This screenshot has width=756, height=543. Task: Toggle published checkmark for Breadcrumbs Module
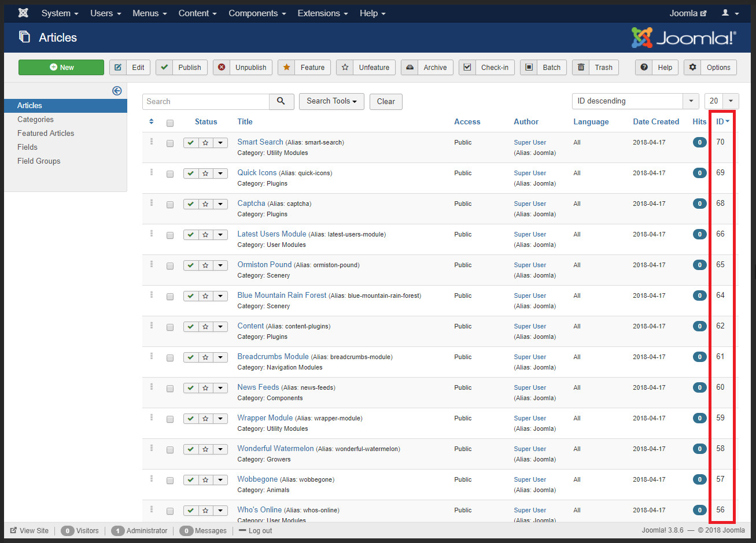(191, 357)
